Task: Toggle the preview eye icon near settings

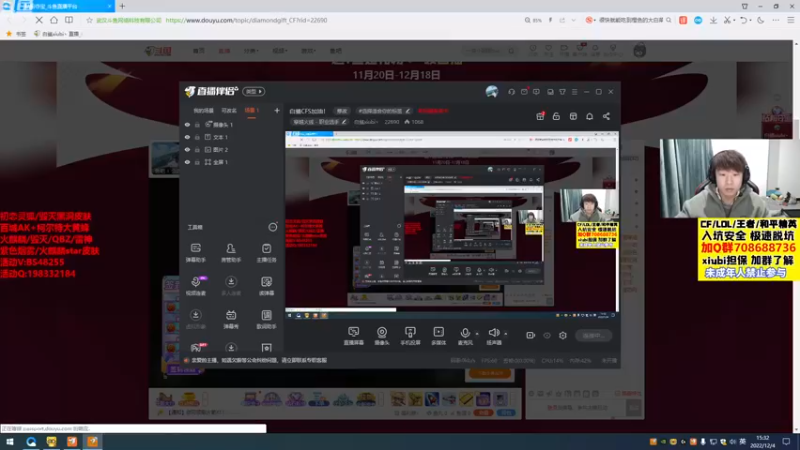Action: click(x=547, y=335)
